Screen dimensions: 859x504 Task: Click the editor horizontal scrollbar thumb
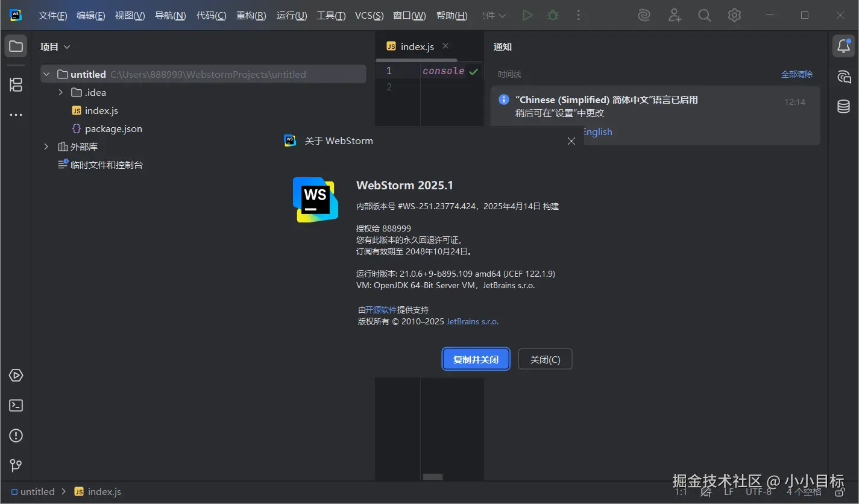click(433, 477)
